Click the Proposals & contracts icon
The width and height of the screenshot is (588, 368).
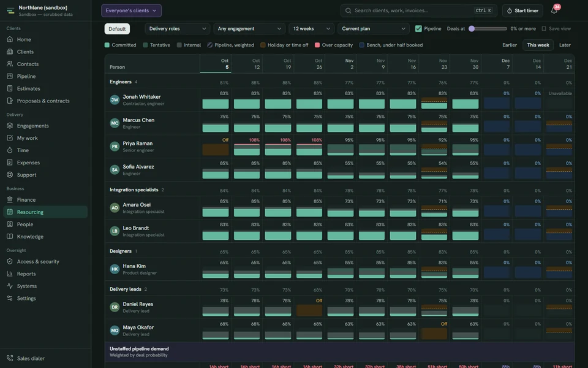tap(10, 101)
